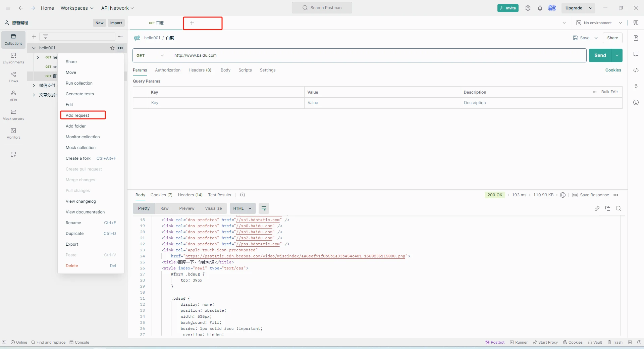Choose Delete from the context menu

pyautogui.click(x=72, y=266)
